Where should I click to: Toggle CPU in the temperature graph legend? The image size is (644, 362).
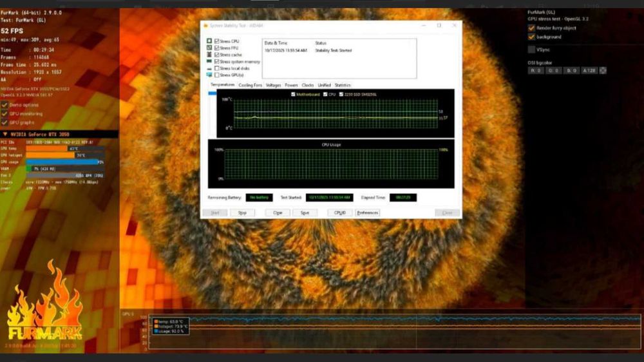coord(325,95)
